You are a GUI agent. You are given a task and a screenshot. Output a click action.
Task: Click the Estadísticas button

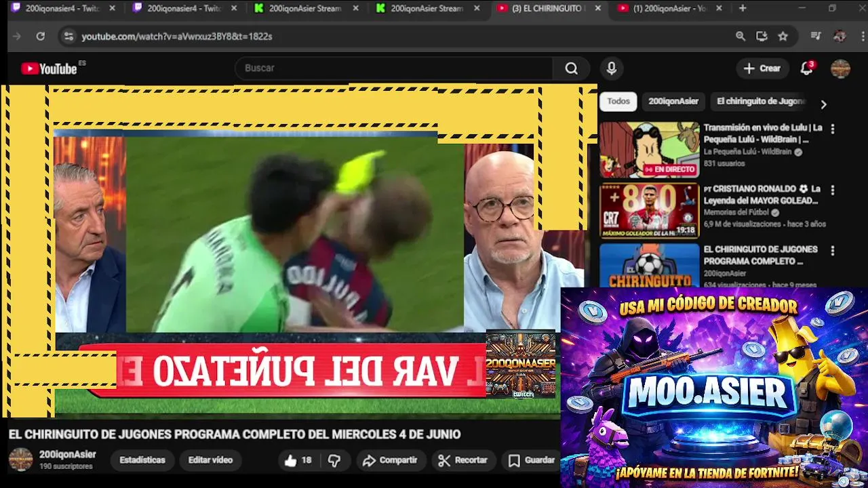(142, 460)
